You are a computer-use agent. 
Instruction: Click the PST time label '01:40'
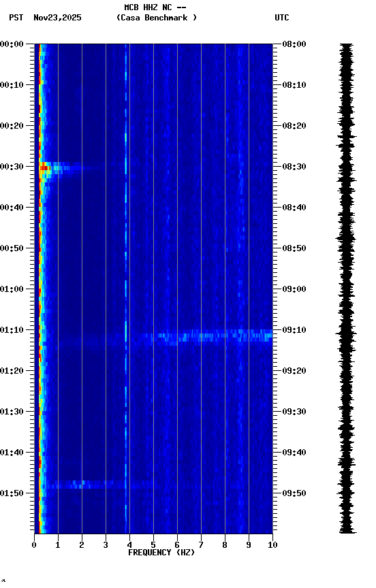point(12,453)
